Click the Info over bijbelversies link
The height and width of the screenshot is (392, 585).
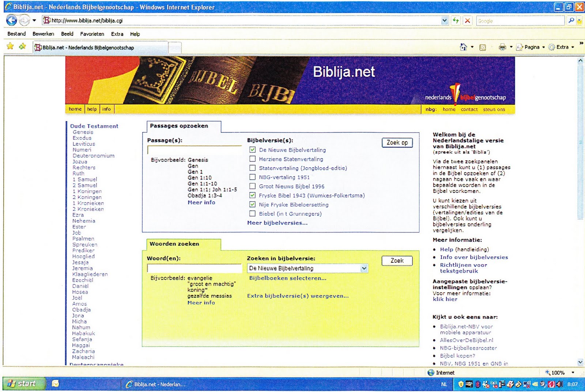click(474, 257)
